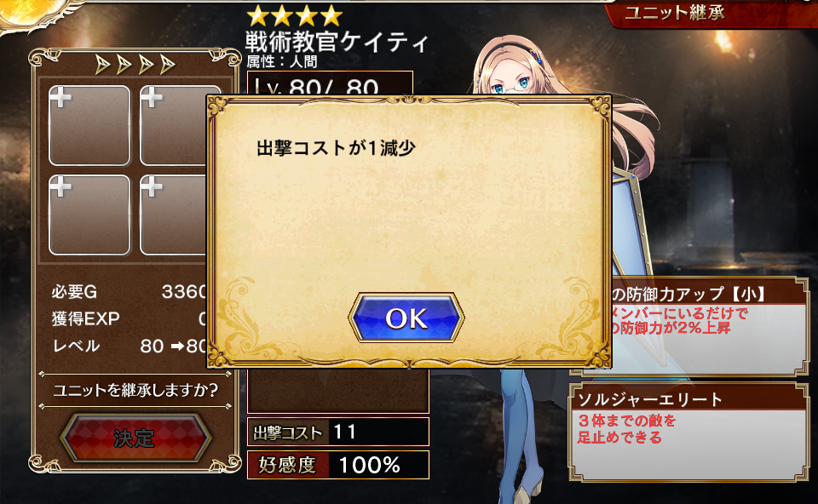
Task: Click the 出撃コスト 11 stat field
Action: [x=338, y=432]
